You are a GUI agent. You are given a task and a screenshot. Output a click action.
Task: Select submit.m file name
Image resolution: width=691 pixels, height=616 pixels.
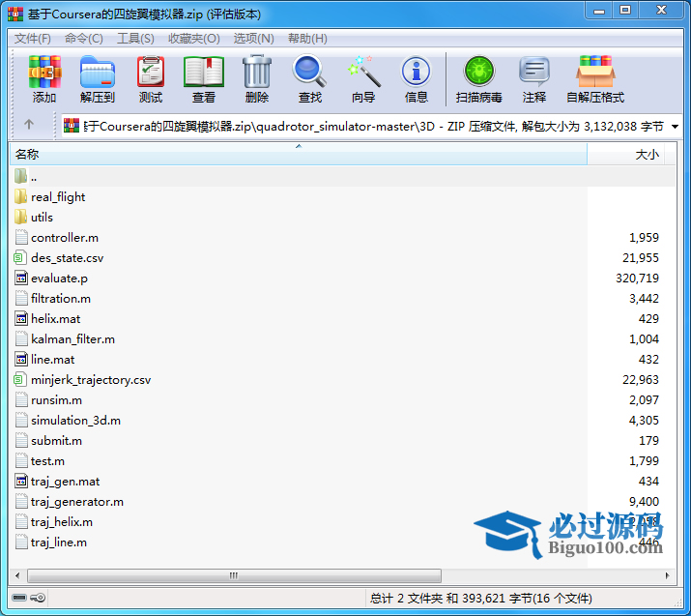coord(56,440)
